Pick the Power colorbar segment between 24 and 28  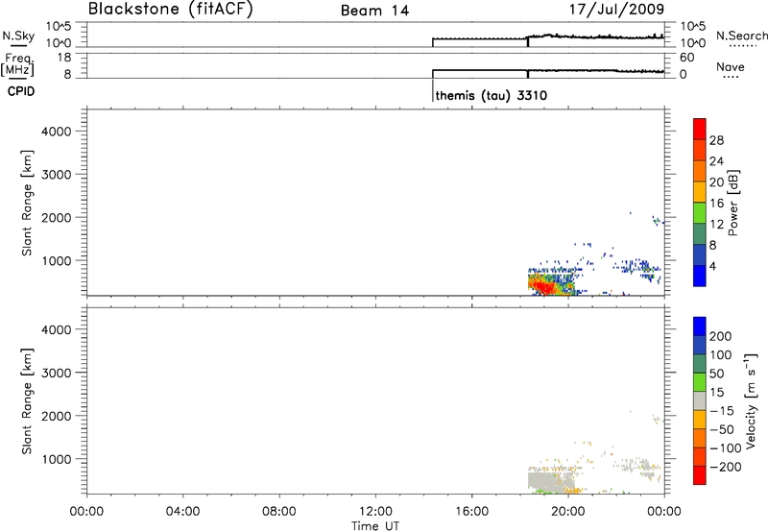pyautogui.click(x=700, y=150)
